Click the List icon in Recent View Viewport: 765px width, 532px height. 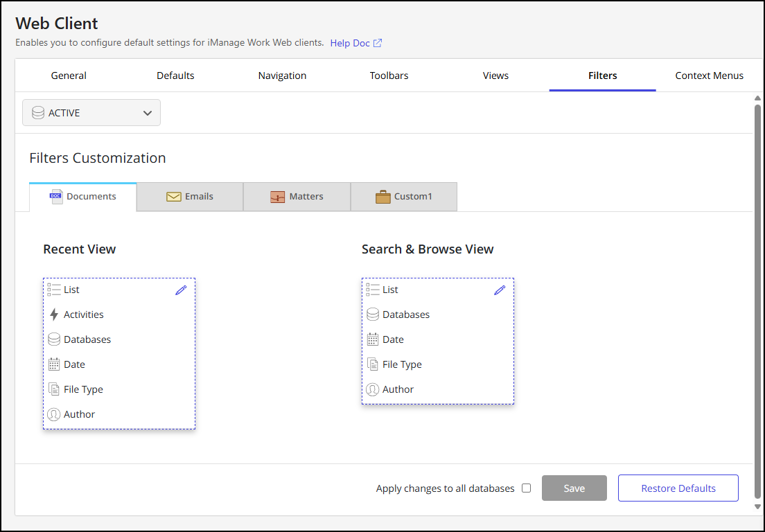click(x=54, y=290)
